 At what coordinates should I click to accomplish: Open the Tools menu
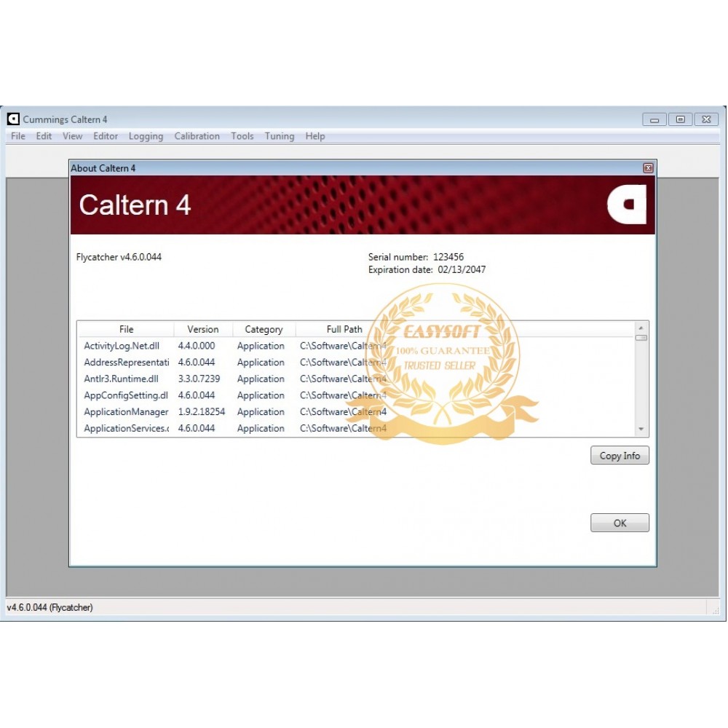(x=242, y=136)
